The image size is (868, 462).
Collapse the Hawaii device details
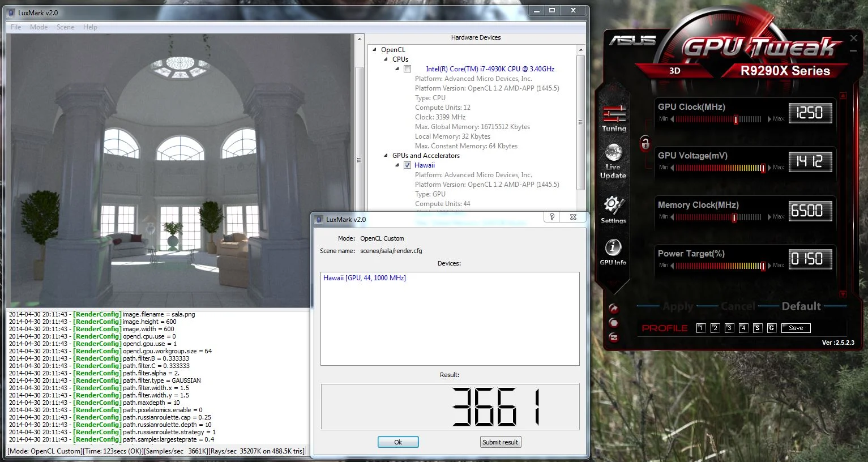click(397, 165)
